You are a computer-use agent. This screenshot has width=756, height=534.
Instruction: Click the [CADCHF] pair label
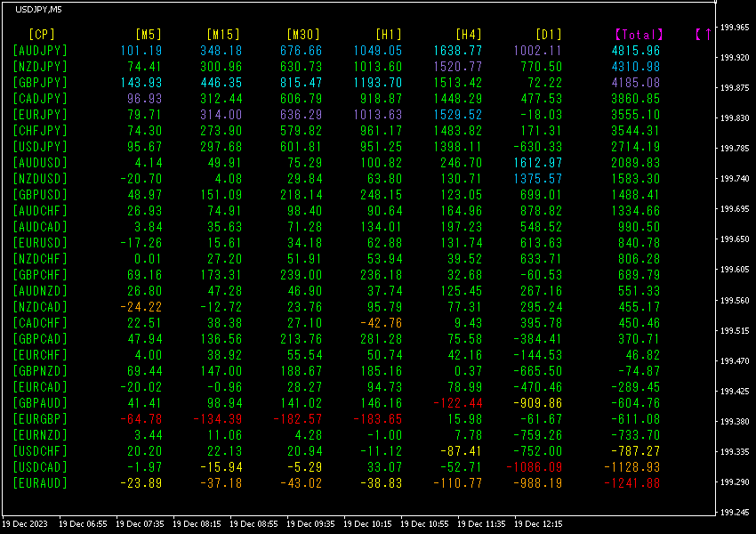click(40, 323)
